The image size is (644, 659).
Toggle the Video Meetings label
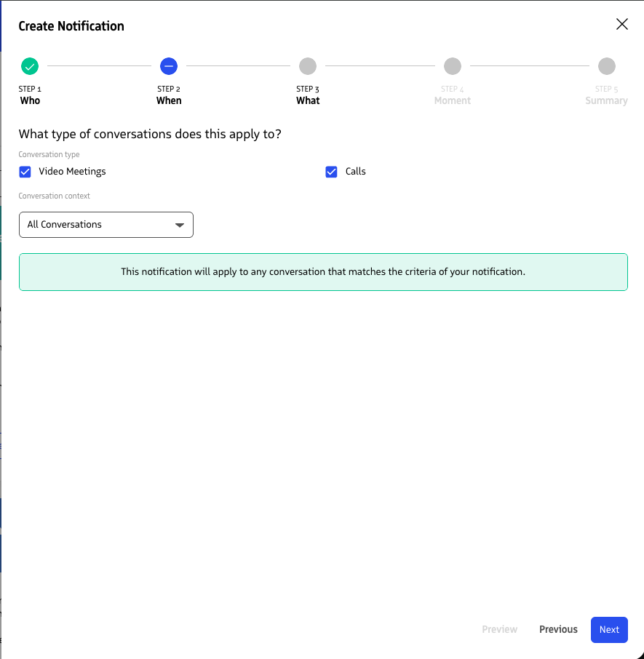[x=72, y=172]
